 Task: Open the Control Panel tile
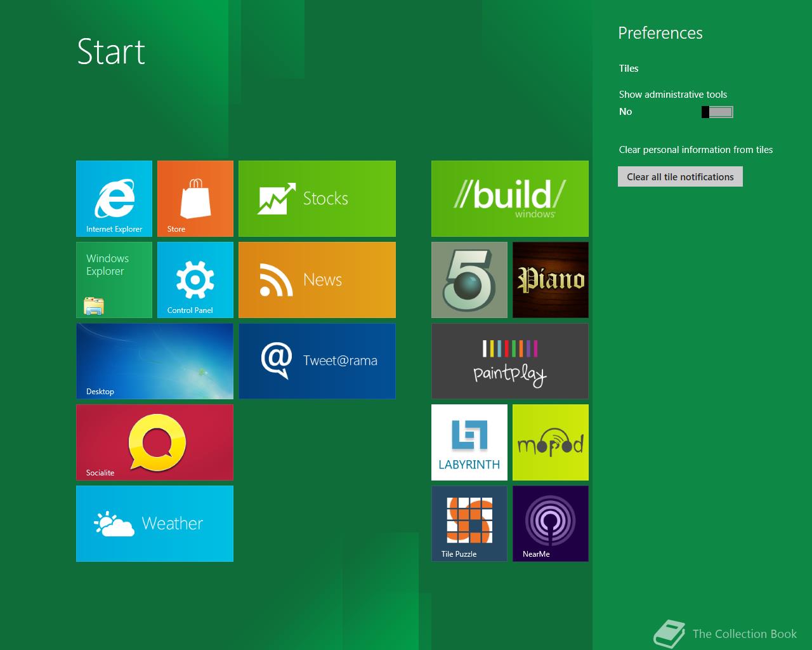[195, 280]
